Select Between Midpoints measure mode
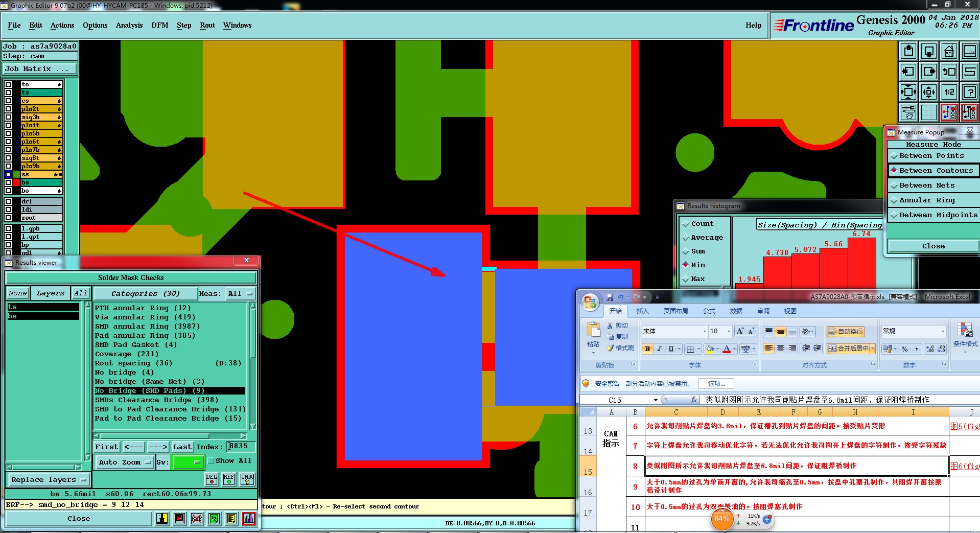Image resolution: width=980 pixels, height=533 pixels. [x=932, y=215]
